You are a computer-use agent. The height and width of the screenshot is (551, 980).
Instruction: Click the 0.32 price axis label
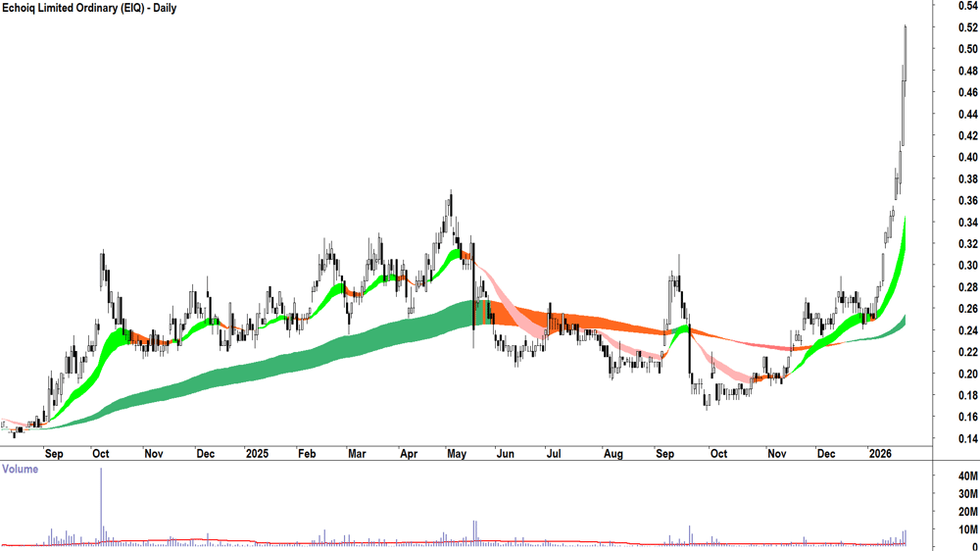click(x=967, y=244)
